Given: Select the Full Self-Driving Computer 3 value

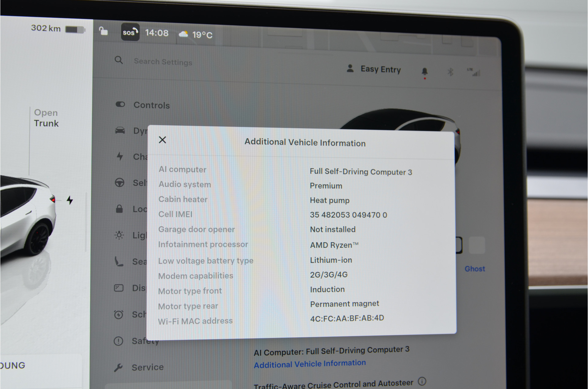Looking at the screenshot, I should pos(361,172).
